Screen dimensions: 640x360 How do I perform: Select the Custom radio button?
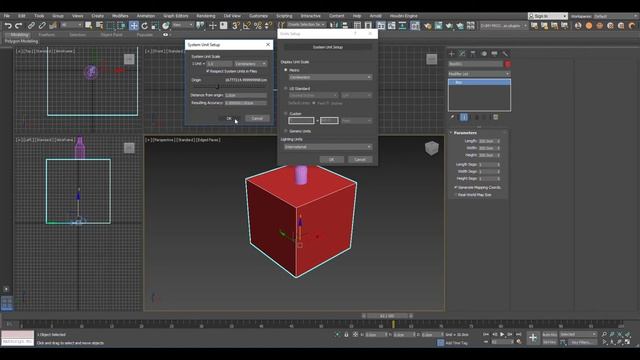pyautogui.click(x=286, y=113)
